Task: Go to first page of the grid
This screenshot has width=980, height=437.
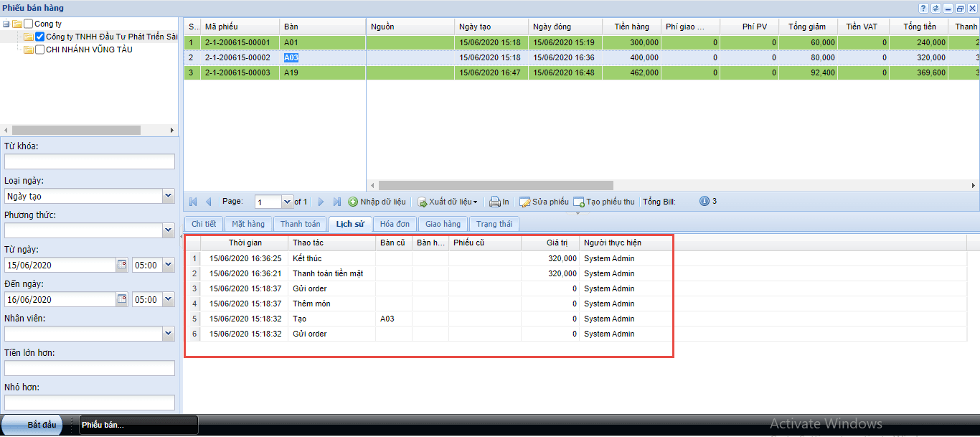Action: click(x=192, y=202)
